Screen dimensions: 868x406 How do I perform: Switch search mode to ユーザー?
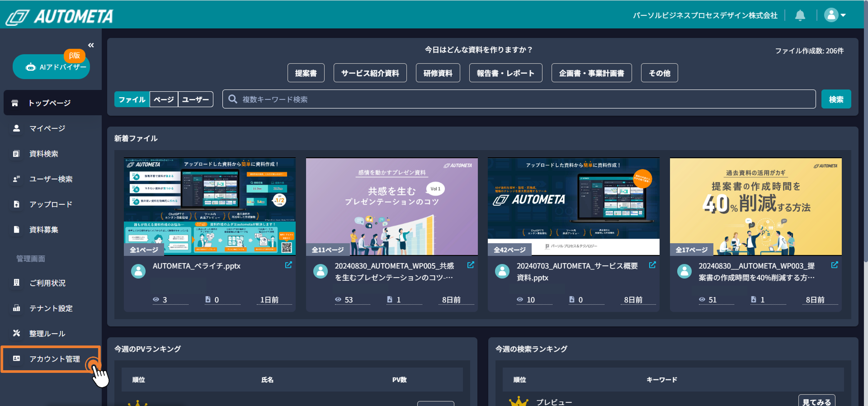195,99
